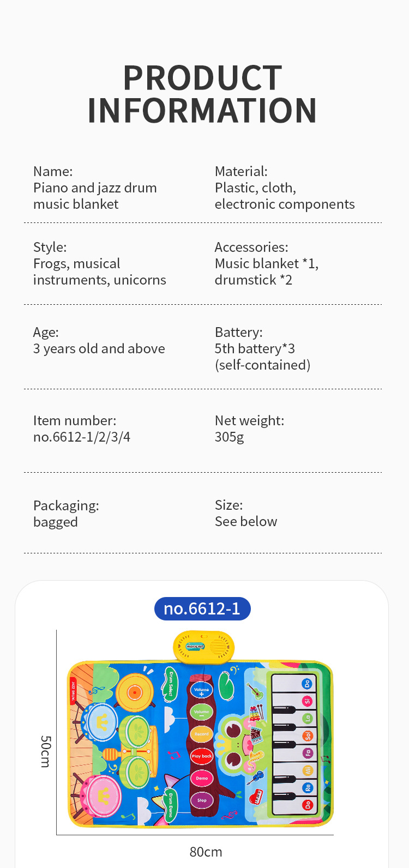Click the red toy piano icon
This screenshot has width=409, height=868.
(255, 797)
